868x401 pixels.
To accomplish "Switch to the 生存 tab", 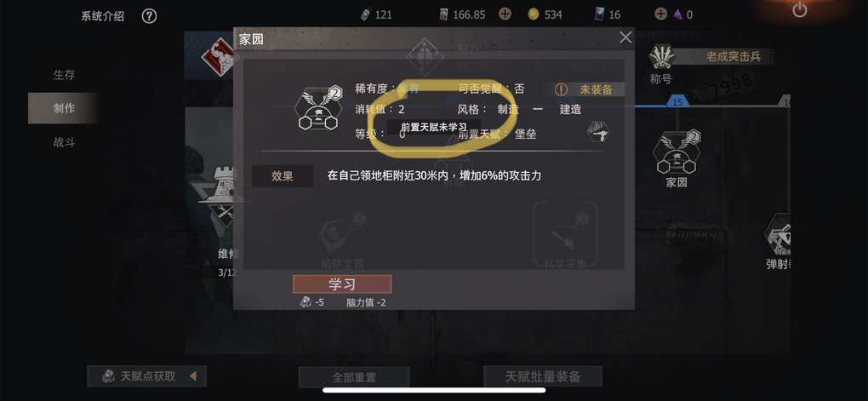I will [x=64, y=75].
